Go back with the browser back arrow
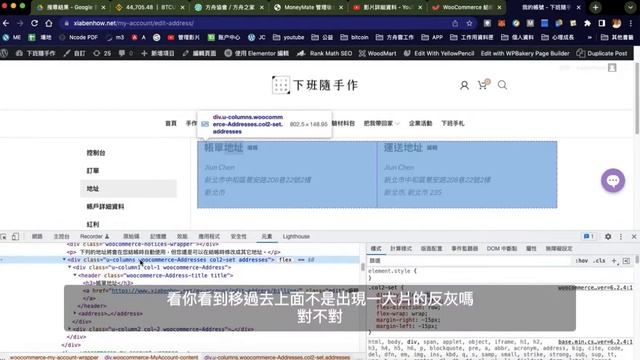This screenshot has height=360, width=640. coord(6,23)
